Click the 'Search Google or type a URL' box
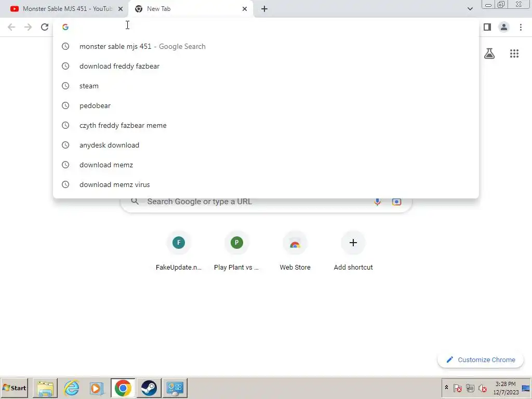 [x=266, y=202]
